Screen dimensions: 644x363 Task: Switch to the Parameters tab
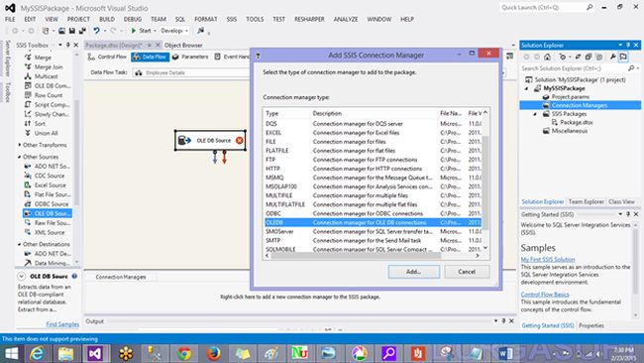[190, 57]
